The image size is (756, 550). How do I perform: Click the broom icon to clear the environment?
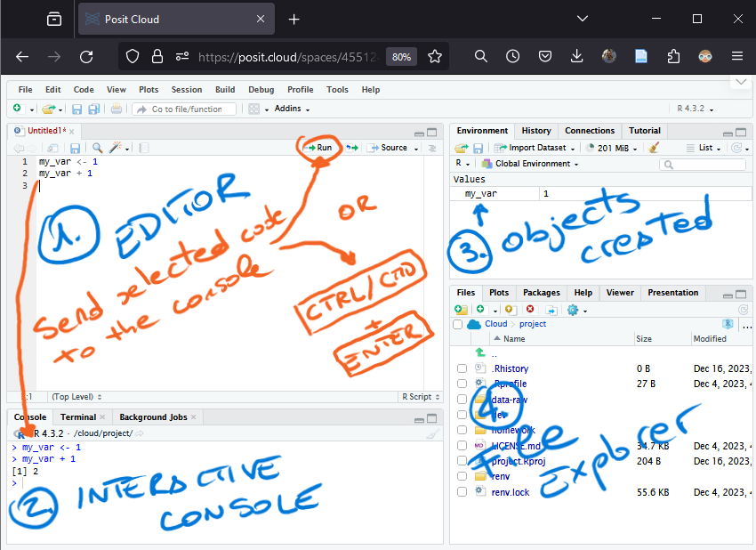point(655,148)
